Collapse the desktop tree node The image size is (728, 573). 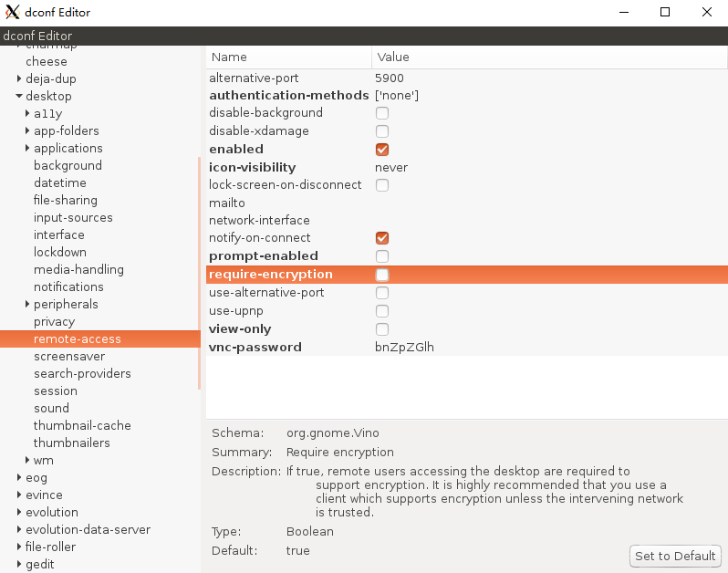coord(19,96)
